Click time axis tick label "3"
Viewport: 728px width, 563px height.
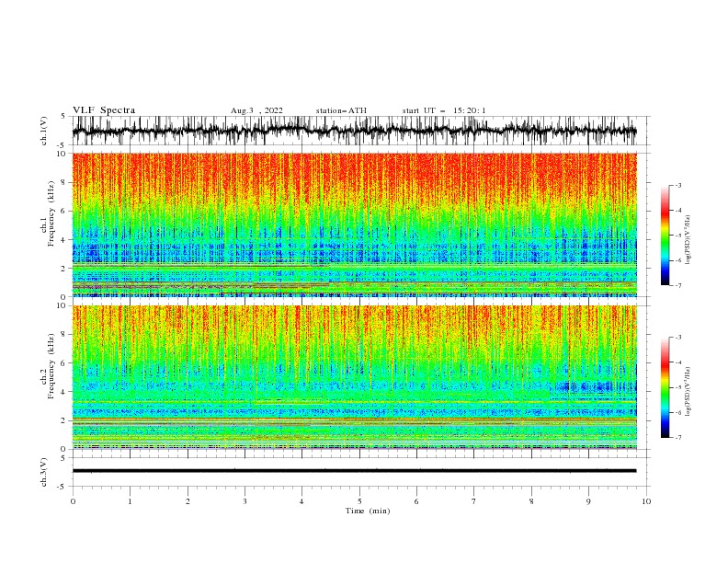245,501
